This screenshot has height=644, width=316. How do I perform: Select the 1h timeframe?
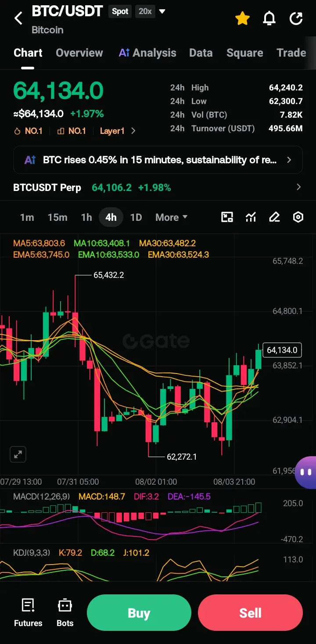(86, 217)
